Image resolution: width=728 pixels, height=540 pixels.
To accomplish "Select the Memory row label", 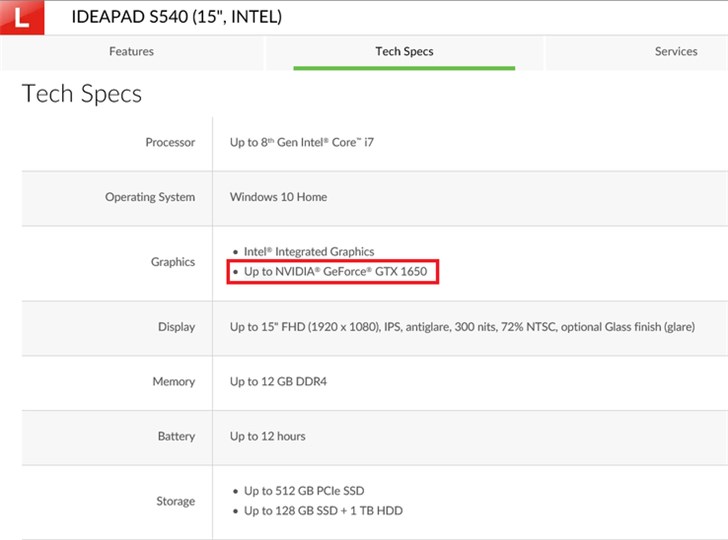I will [x=173, y=382].
